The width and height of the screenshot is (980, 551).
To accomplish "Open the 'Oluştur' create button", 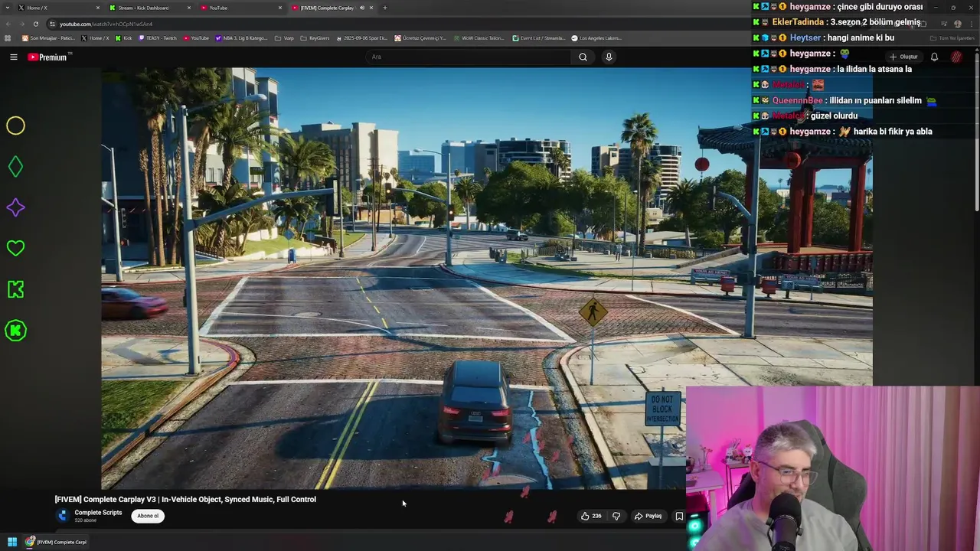I will (x=903, y=57).
